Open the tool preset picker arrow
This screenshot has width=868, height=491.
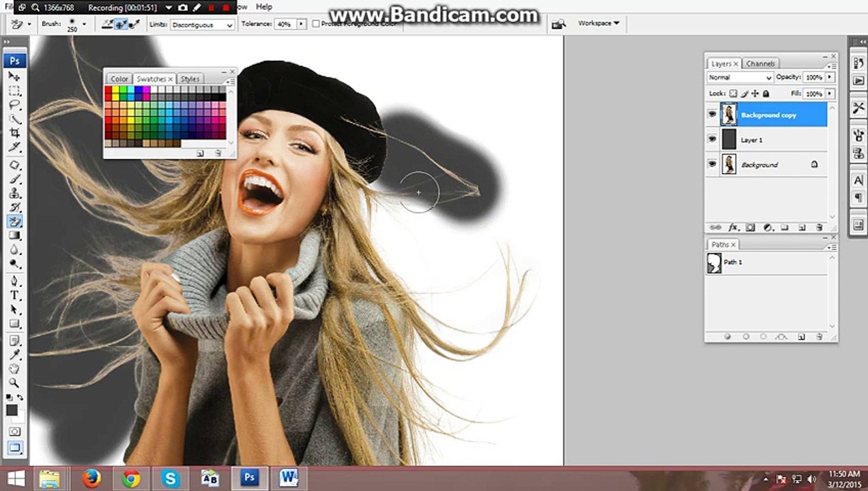[30, 24]
